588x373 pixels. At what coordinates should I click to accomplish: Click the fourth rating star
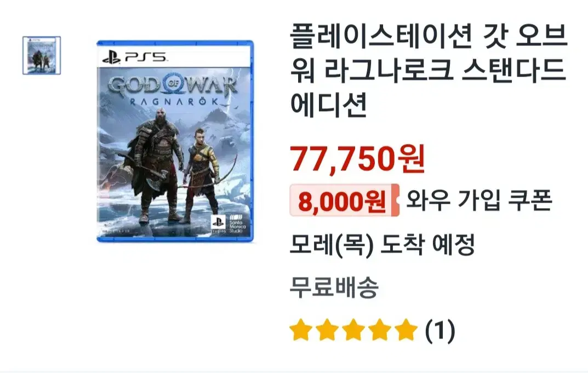coord(380,330)
